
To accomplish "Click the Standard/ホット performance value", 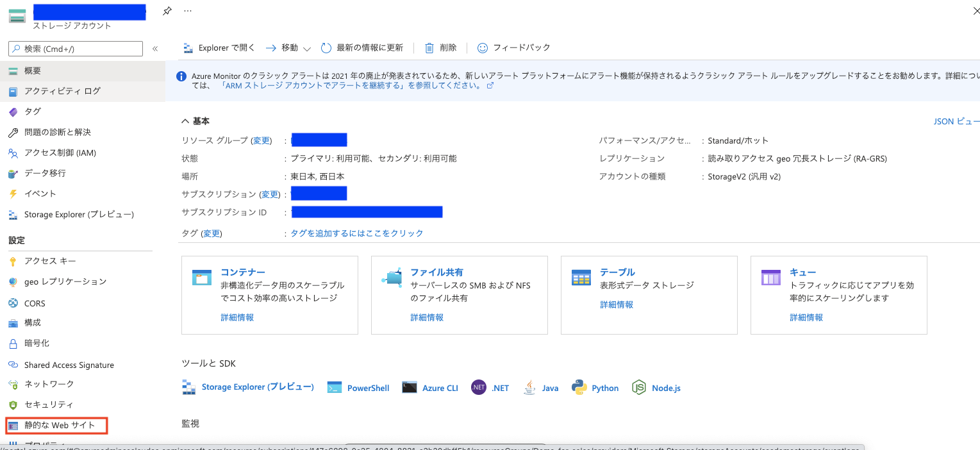I will [738, 140].
